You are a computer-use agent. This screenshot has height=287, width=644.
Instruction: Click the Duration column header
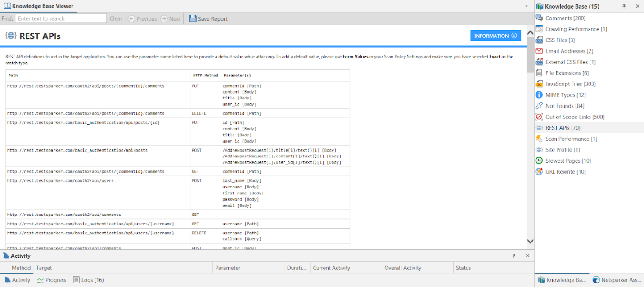297,268
